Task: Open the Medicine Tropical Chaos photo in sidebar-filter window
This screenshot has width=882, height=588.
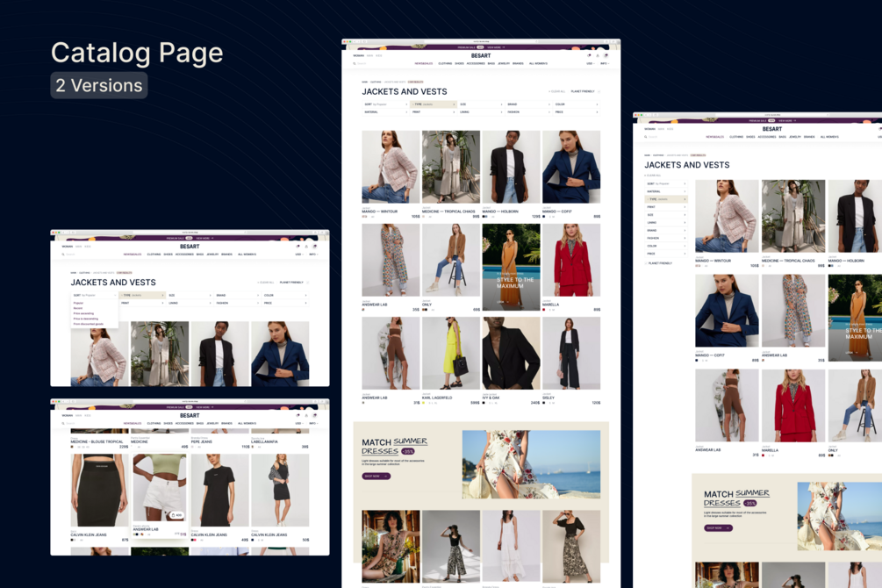Action: point(793,216)
